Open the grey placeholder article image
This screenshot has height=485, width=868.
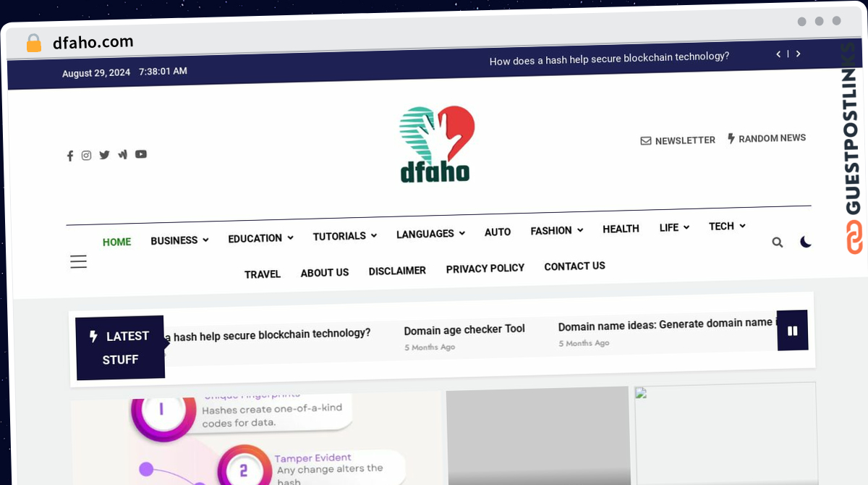[x=538, y=436]
